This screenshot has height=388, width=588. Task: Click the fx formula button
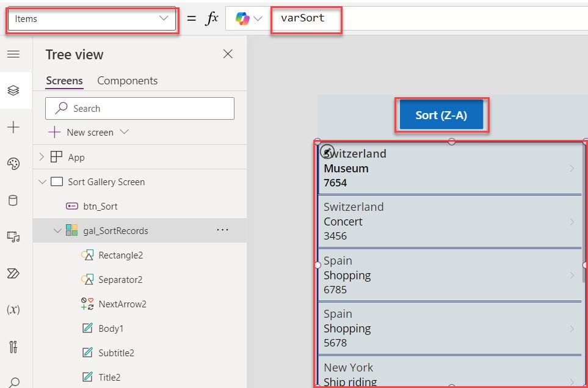(x=212, y=18)
